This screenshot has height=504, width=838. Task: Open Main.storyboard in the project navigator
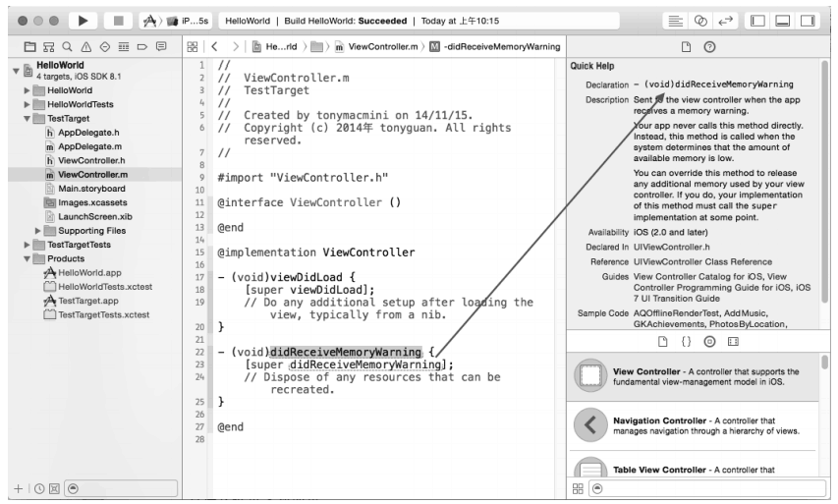coord(90,188)
